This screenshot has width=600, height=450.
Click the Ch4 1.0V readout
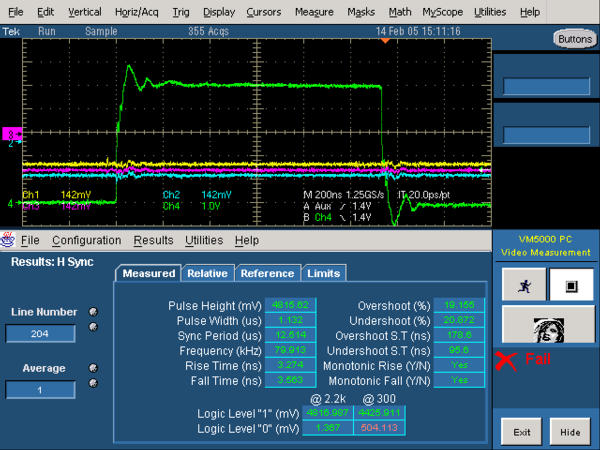pyautogui.click(x=191, y=206)
